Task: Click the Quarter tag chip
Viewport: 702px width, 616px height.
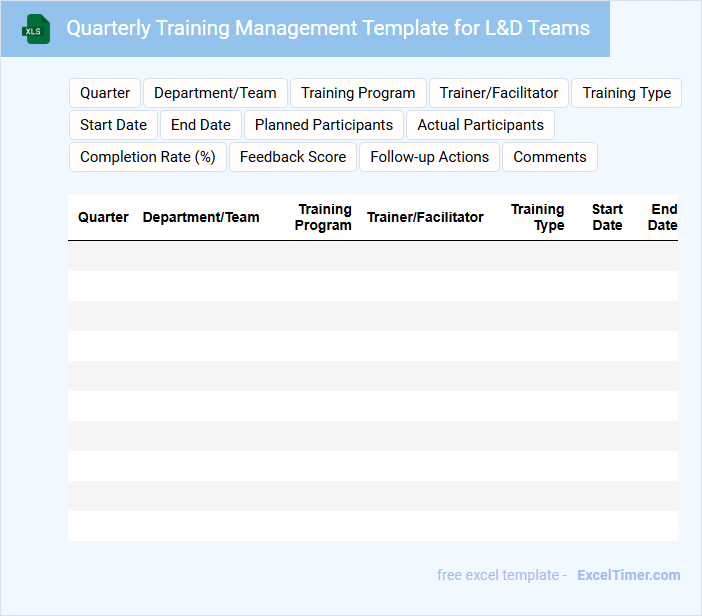Action: click(105, 93)
